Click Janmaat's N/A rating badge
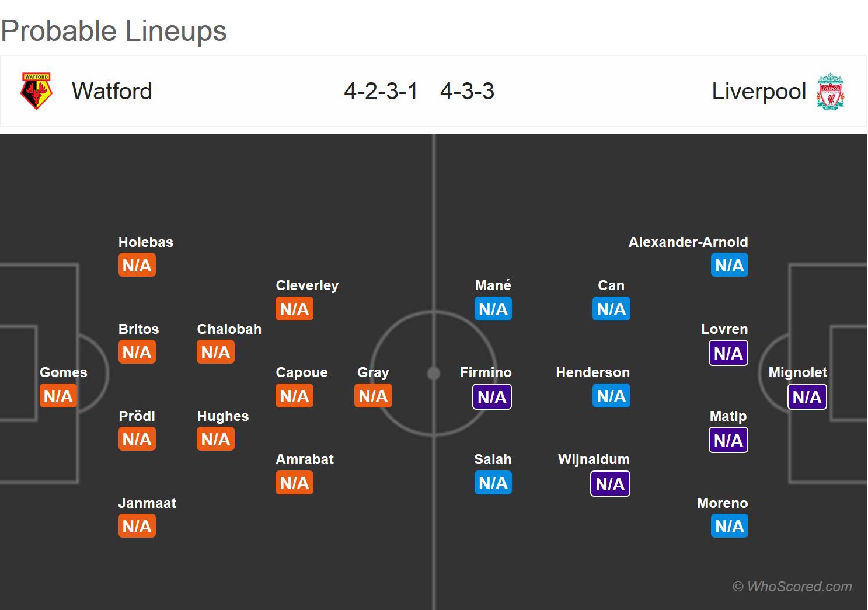Screen dimensions: 868x610 [x=137, y=526]
